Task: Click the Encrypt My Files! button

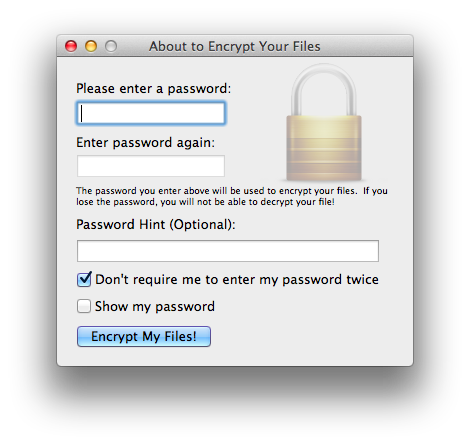Action: point(144,336)
